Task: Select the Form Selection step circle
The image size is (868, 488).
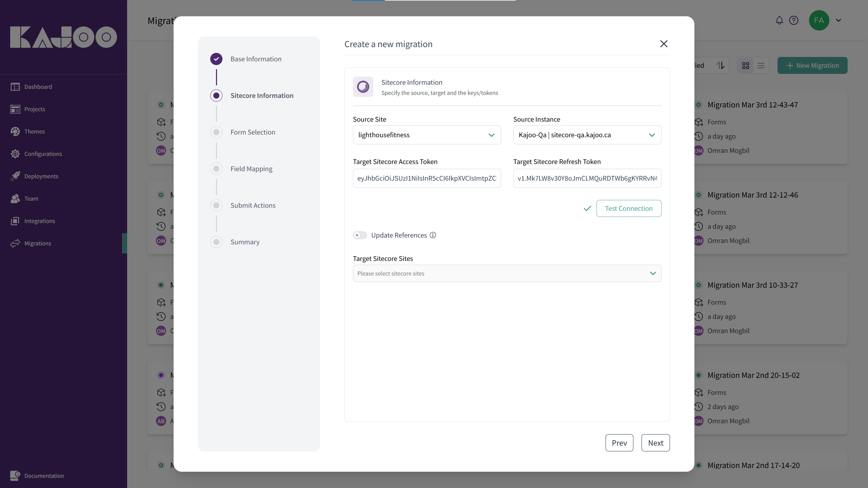Action: coord(216,132)
